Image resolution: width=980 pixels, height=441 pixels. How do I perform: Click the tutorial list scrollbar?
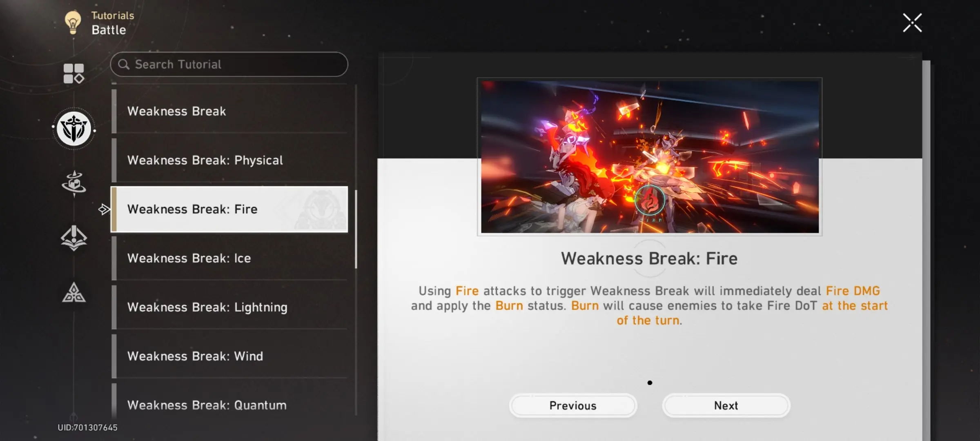tap(356, 229)
